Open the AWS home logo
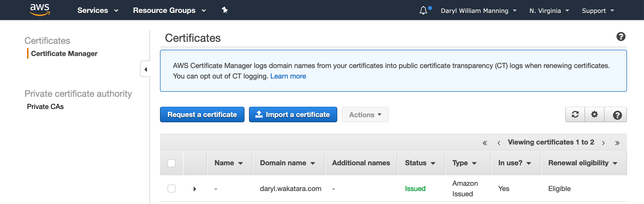The image size is (644, 204). (x=40, y=10)
